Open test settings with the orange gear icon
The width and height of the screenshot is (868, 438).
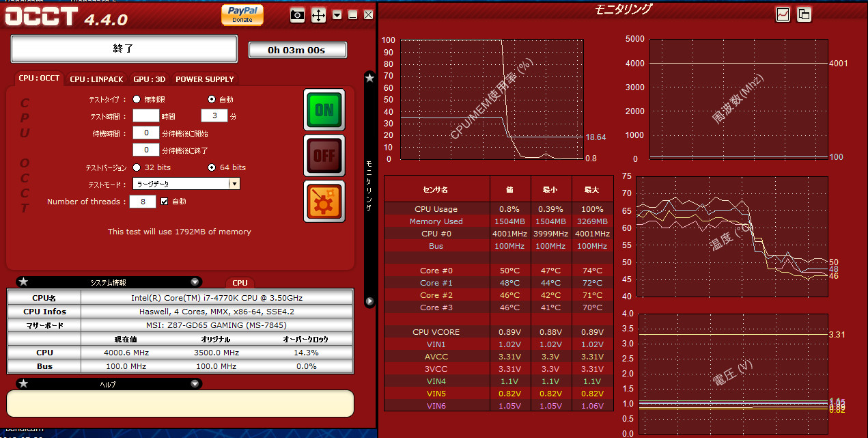(324, 202)
